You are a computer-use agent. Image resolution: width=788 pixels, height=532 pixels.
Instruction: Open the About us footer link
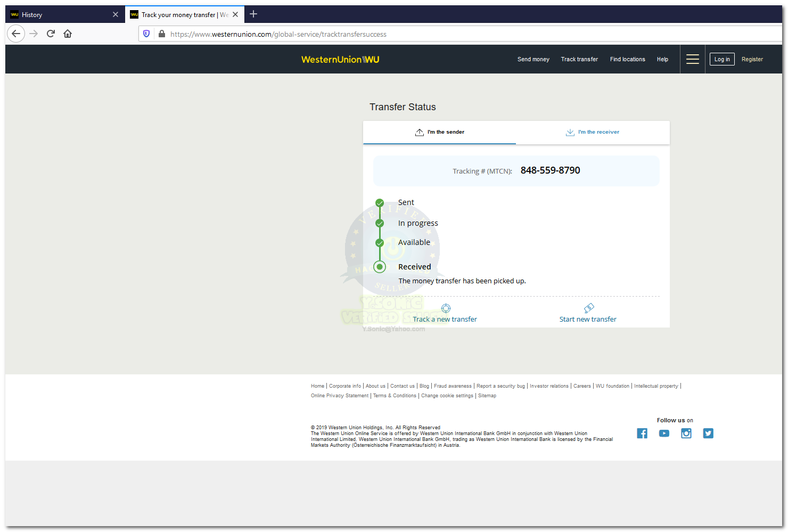[x=375, y=386]
